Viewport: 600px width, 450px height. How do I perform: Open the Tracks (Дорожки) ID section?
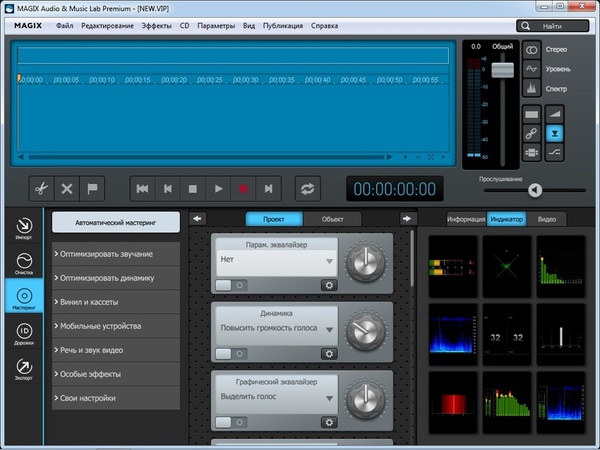tap(24, 334)
